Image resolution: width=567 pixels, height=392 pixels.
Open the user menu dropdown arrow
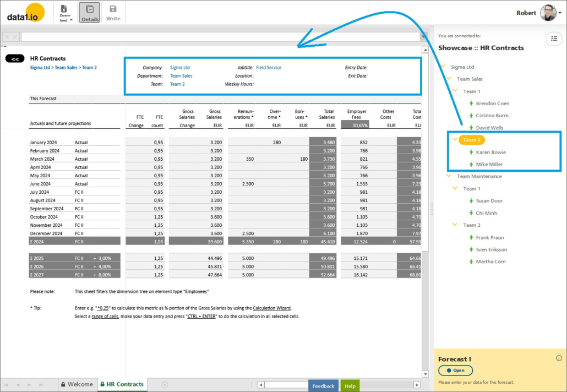560,13
